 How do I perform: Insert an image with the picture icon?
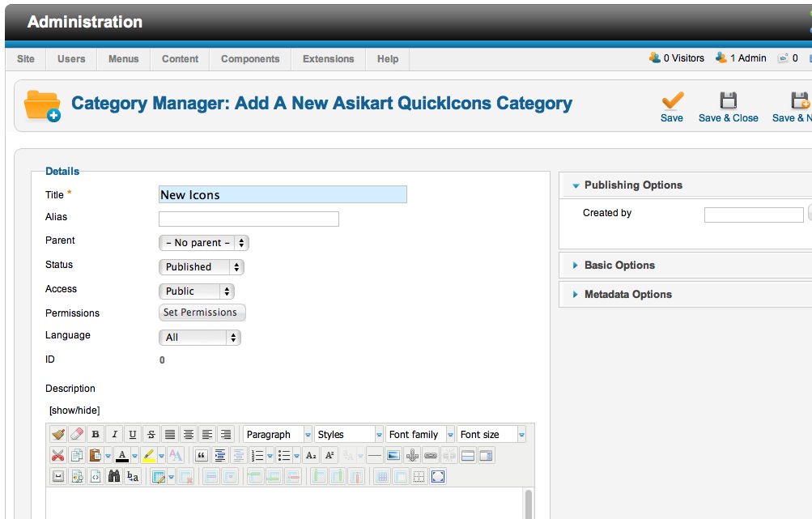(x=393, y=455)
